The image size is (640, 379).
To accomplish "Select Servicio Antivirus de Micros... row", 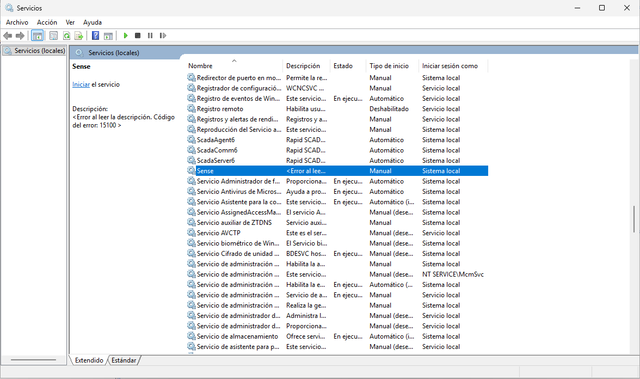I will pos(338,191).
